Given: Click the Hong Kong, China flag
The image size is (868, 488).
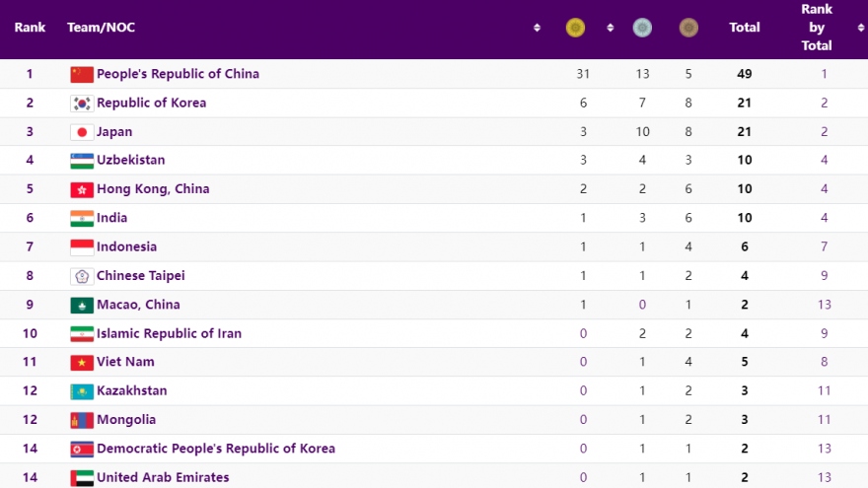Looking at the screenshot, I should pyautogui.click(x=82, y=189).
